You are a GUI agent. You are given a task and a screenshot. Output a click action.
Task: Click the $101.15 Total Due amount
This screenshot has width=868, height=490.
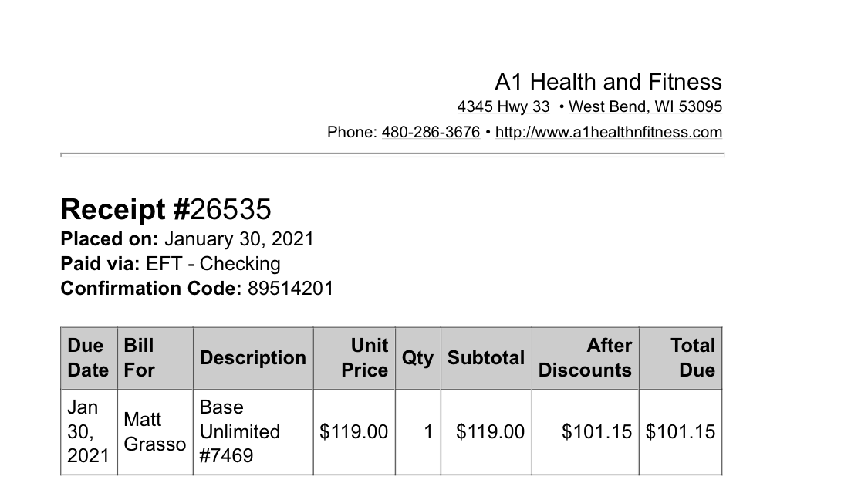[x=681, y=432]
